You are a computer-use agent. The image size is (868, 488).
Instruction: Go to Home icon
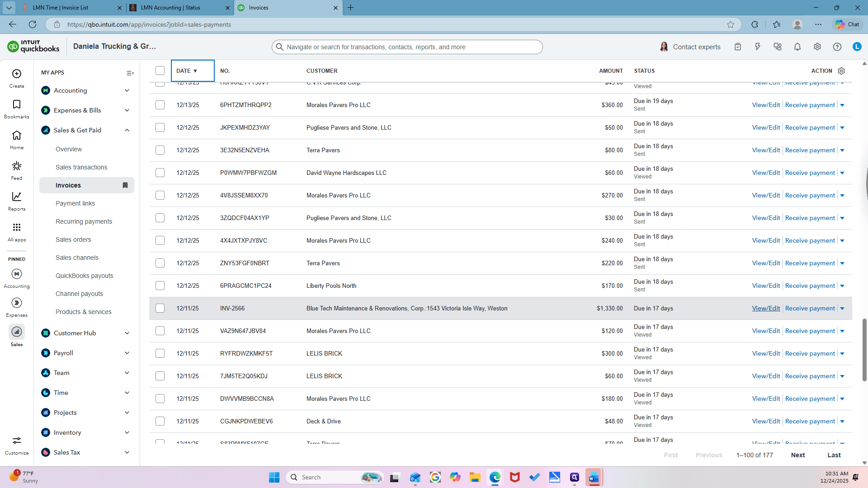click(17, 135)
